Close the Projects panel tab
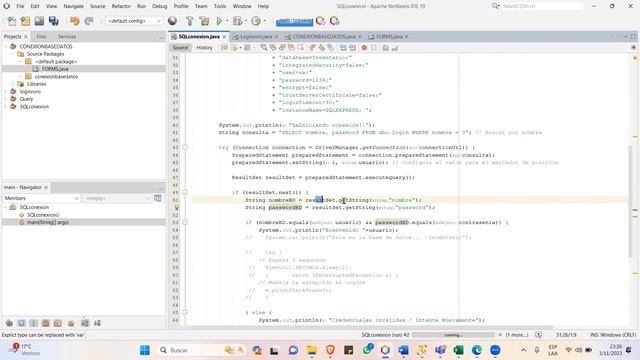 (x=26, y=37)
